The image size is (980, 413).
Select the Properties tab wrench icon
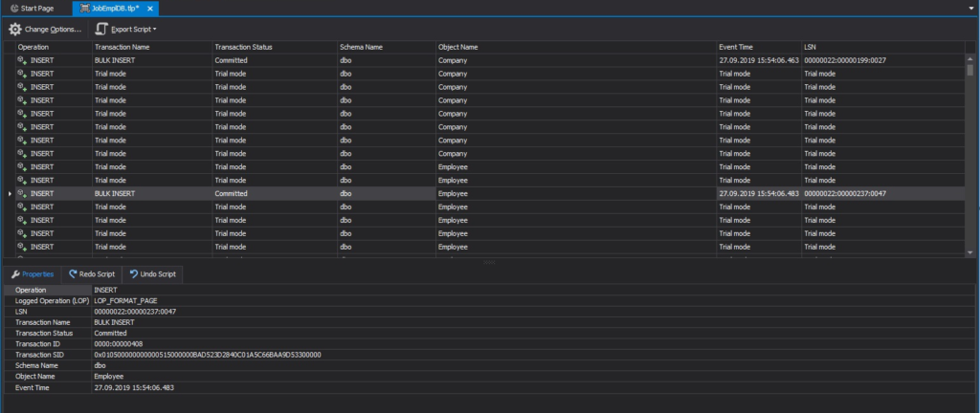(15, 273)
